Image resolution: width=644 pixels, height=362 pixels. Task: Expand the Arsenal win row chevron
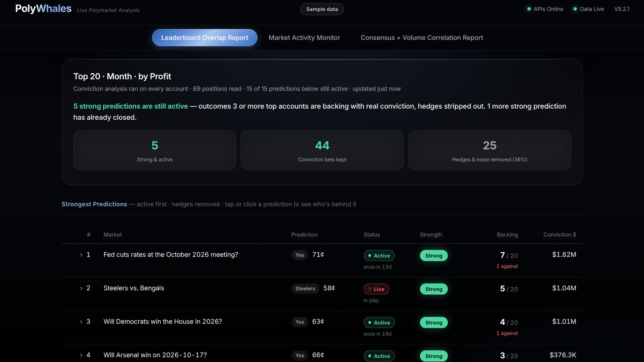(x=81, y=355)
